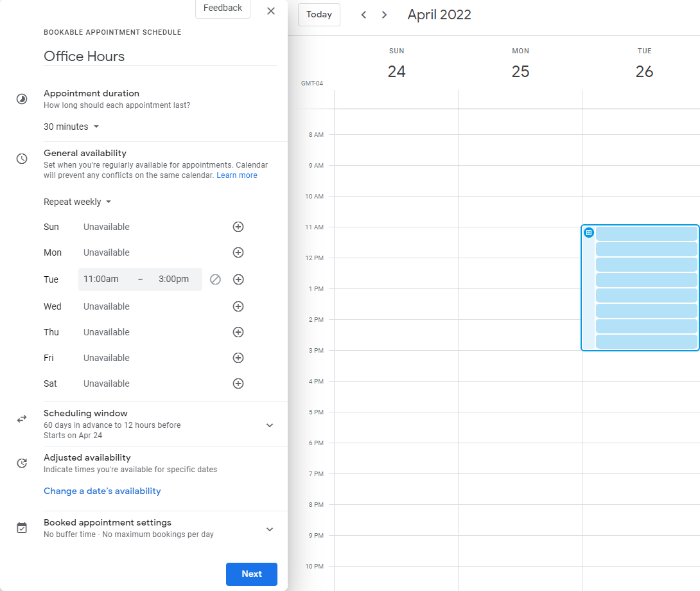Click the Next button
Viewport: 700px width, 591px height.
tap(251, 574)
